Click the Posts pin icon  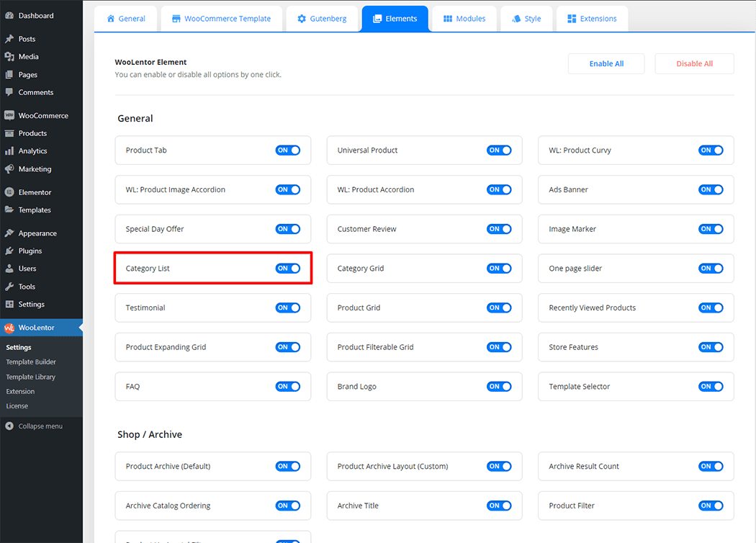point(9,39)
